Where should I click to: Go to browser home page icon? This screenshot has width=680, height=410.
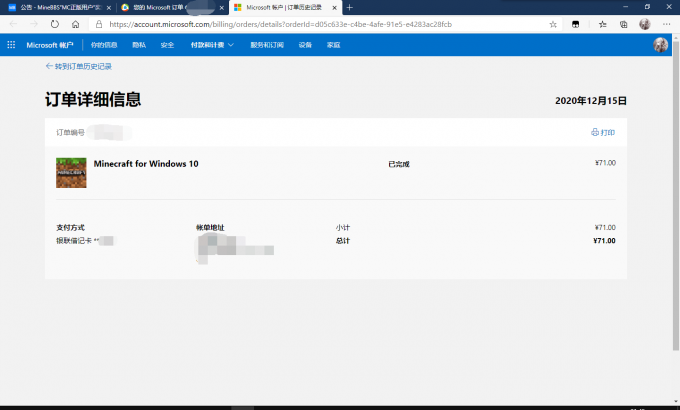pyautogui.click(x=75, y=24)
